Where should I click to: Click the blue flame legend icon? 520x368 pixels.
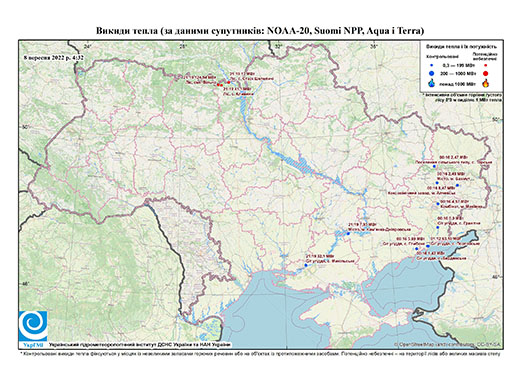[432, 83]
